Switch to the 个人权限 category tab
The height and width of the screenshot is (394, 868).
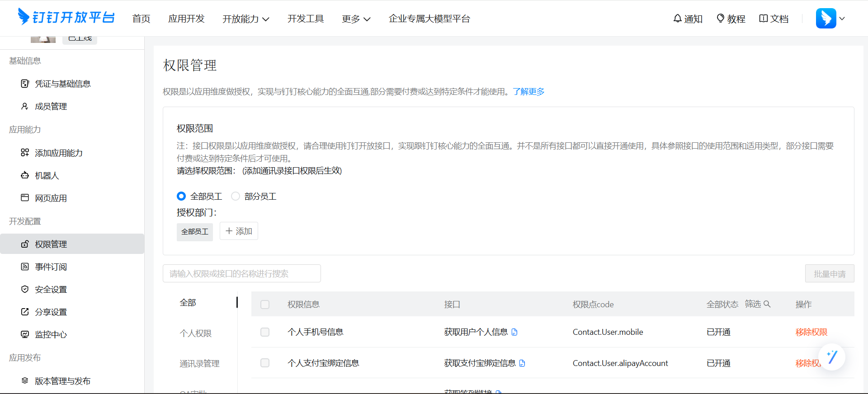point(196,333)
